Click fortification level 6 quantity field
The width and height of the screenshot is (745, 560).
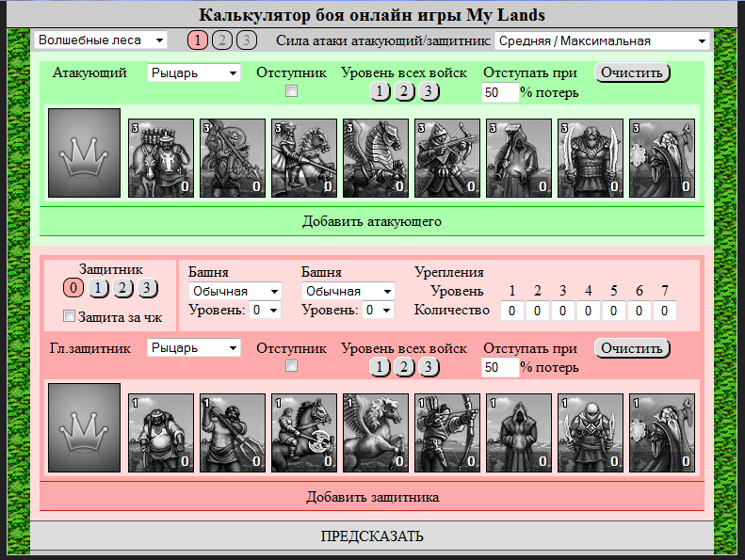tap(640, 311)
